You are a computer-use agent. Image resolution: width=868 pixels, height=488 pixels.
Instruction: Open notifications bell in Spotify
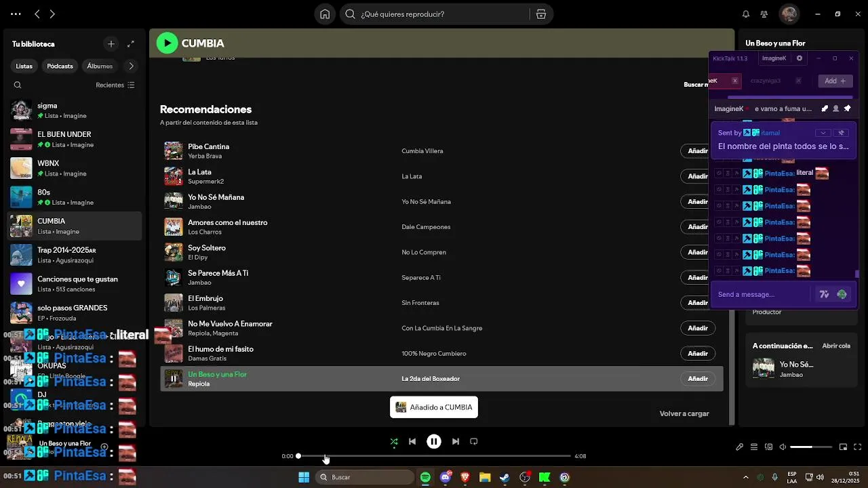(746, 14)
